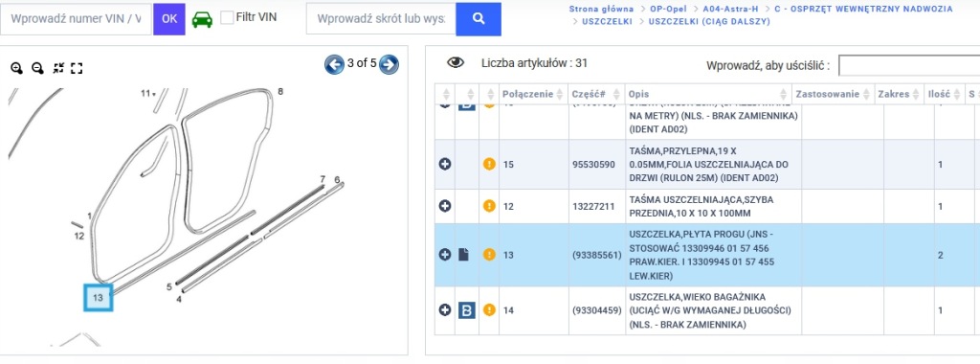Select TAŚMA,PRZYLEPNA,19 X 0.05MM description

(x=708, y=165)
